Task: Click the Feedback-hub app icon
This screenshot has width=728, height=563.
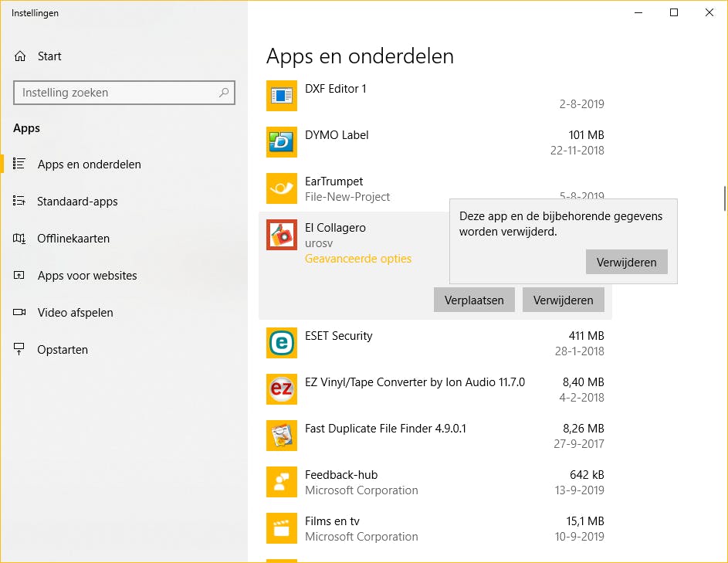Action: (x=281, y=482)
